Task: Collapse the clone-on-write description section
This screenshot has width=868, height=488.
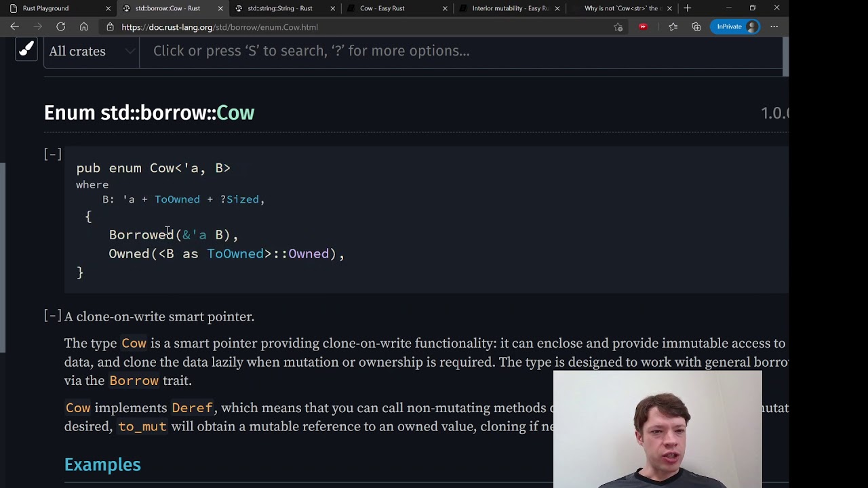Action: 53,316
